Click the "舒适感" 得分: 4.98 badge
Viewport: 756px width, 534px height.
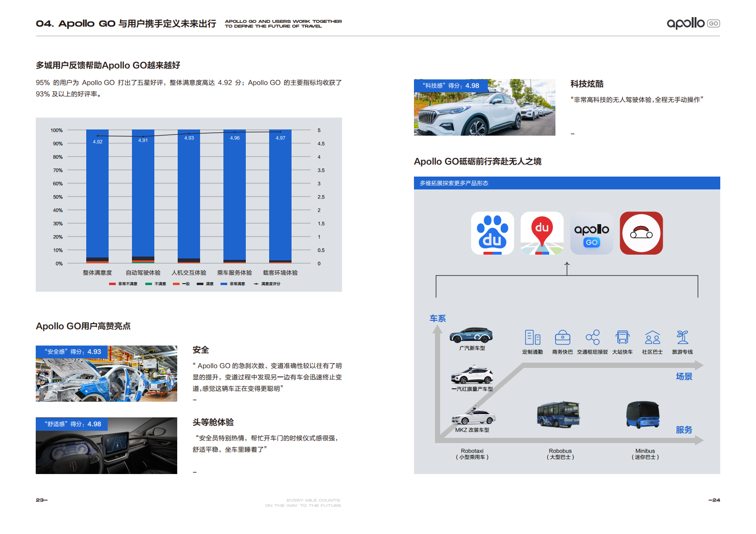pyautogui.click(x=71, y=424)
